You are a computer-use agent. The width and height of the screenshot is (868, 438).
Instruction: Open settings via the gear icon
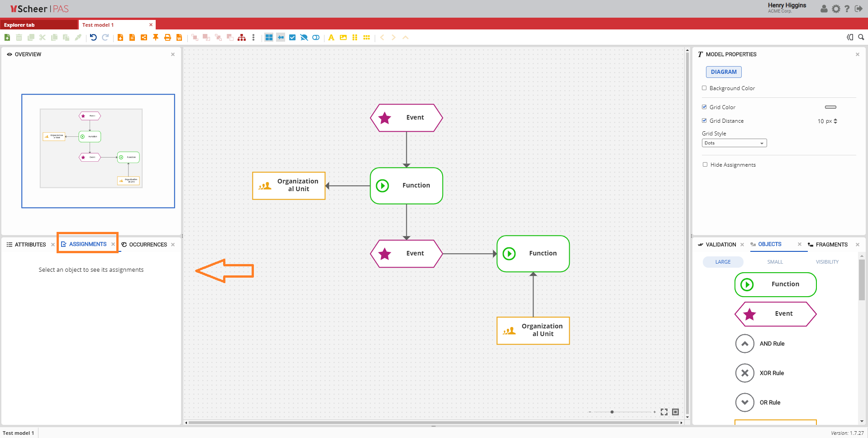pyautogui.click(x=836, y=9)
